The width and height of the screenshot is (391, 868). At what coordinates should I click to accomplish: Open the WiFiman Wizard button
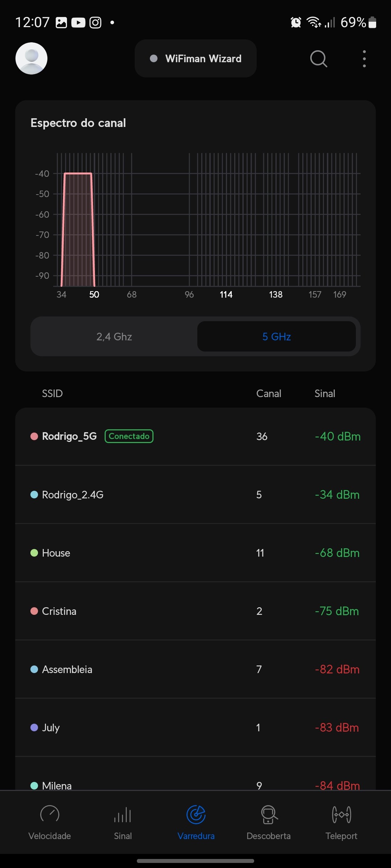(195, 59)
